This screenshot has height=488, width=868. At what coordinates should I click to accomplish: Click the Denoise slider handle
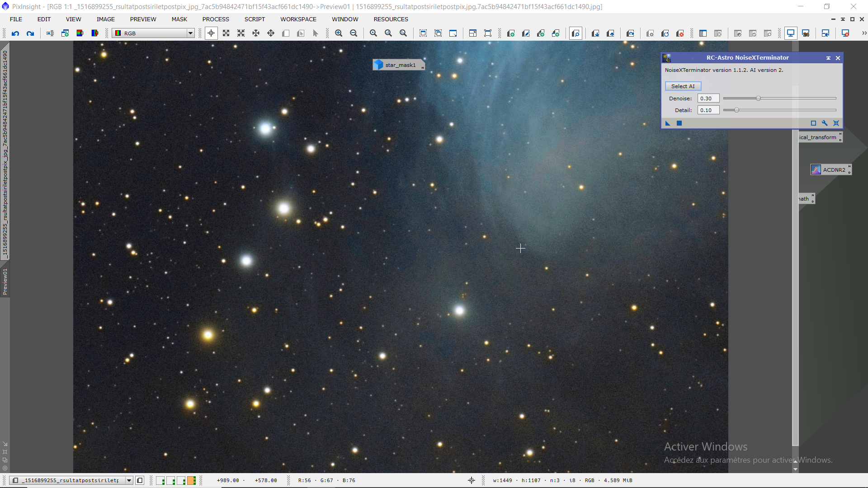point(758,98)
